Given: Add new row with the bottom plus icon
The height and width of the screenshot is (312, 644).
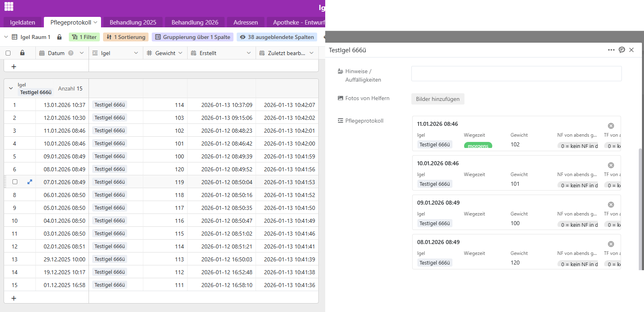Looking at the screenshot, I should click(14, 298).
